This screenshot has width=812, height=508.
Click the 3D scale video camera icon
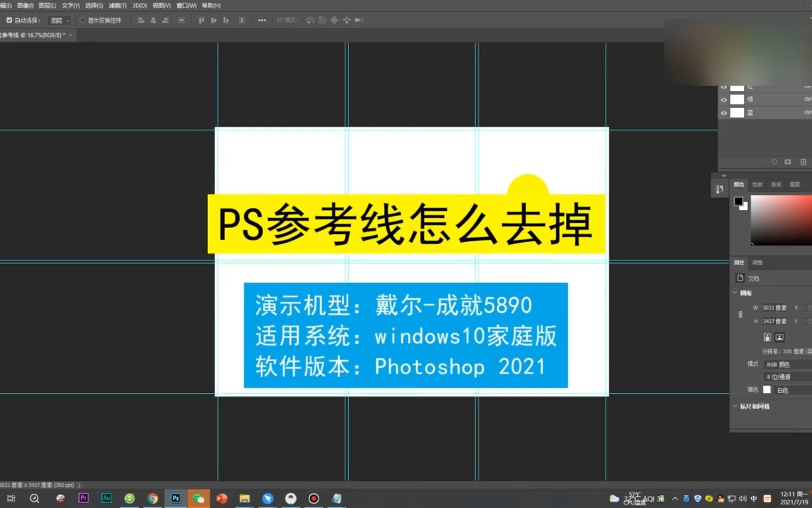(359, 20)
